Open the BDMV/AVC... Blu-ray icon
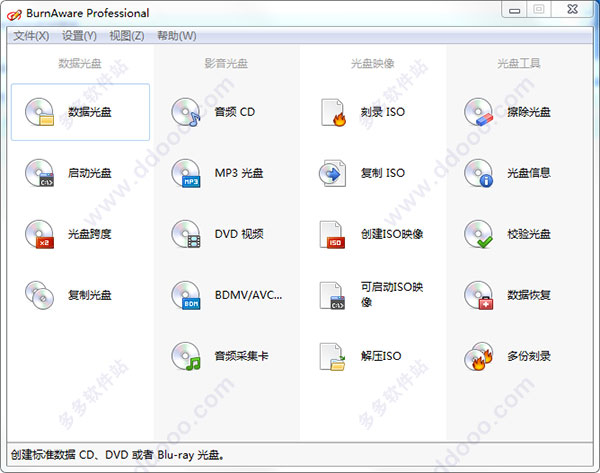Image resolution: width=600 pixels, height=473 pixels. pos(186,295)
